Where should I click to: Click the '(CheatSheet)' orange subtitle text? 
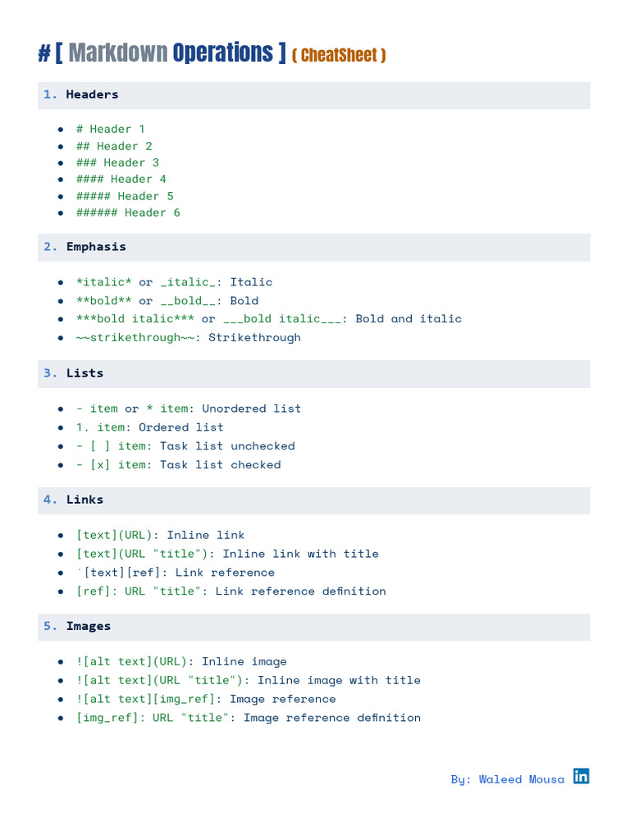pyautogui.click(x=339, y=56)
